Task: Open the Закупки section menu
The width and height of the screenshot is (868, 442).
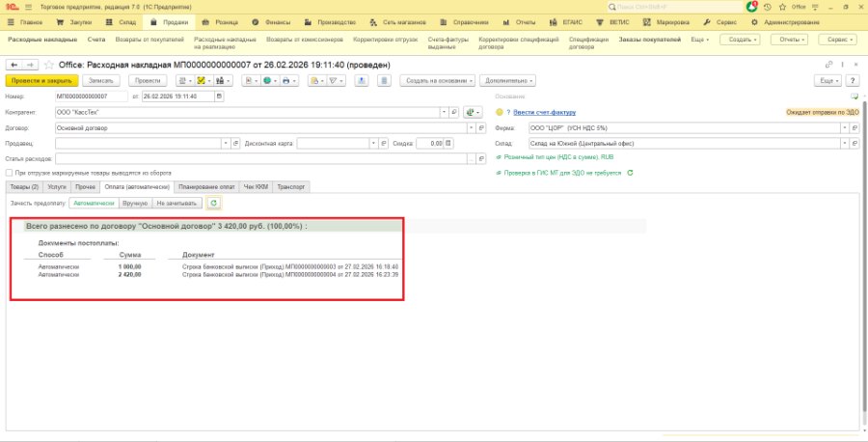Action: pos(74,23)
